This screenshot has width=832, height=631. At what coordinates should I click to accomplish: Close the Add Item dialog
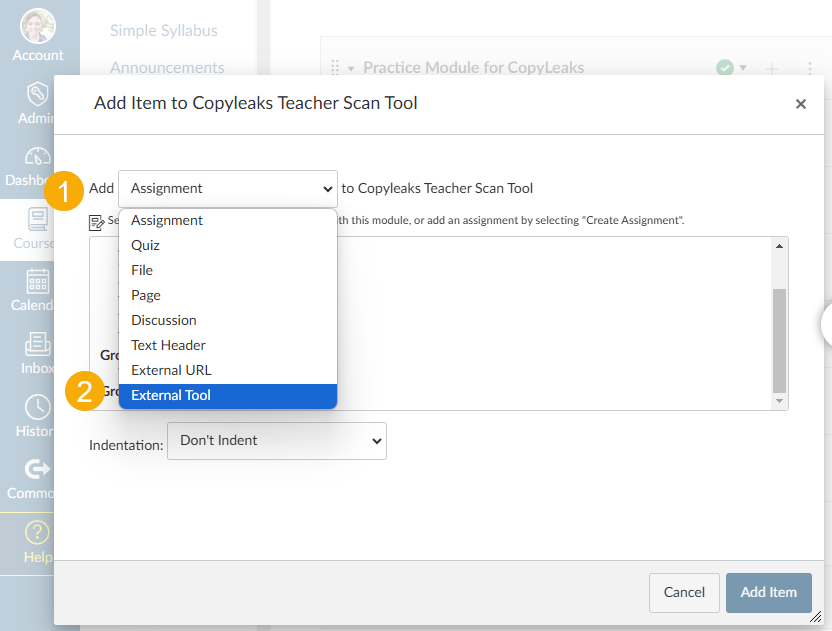point(801,104)
